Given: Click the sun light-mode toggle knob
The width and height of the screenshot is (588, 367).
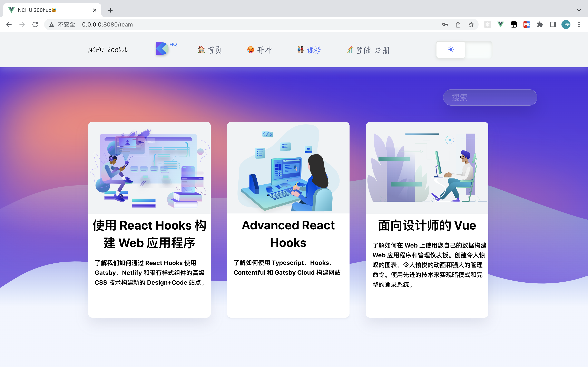Looking at the screenshot, I should click(451, 50).
